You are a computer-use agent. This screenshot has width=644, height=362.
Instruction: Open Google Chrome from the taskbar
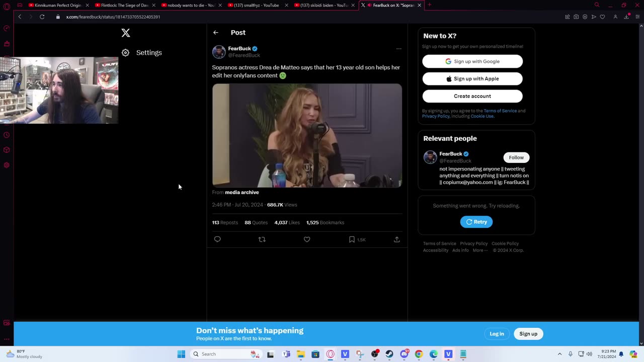419,354
